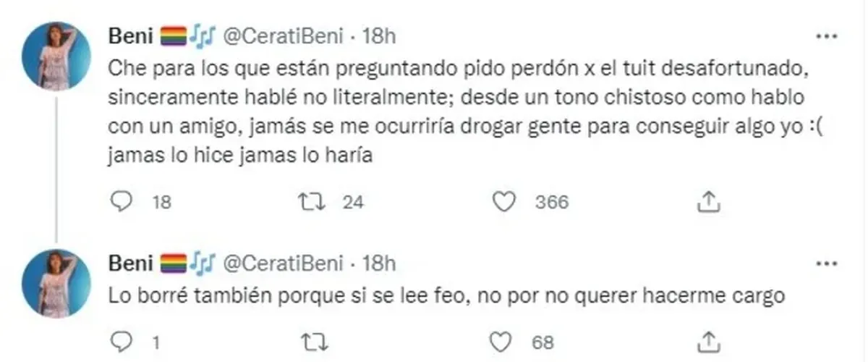This screenshot has width=868, height=362.
Task: Open @CeratiBeni handle in first tweet
Action: pyautogui.click(x=284, y=35)
